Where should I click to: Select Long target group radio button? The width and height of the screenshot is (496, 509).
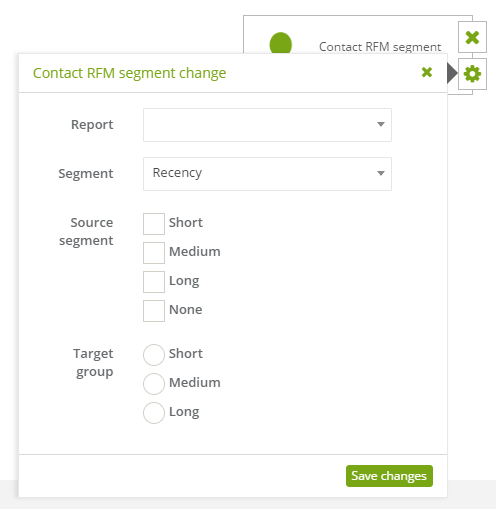tap(154, 413)
